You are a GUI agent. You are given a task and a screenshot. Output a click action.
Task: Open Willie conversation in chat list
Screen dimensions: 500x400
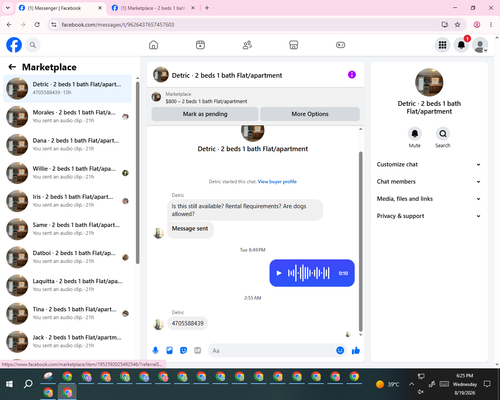pos(67,173)
